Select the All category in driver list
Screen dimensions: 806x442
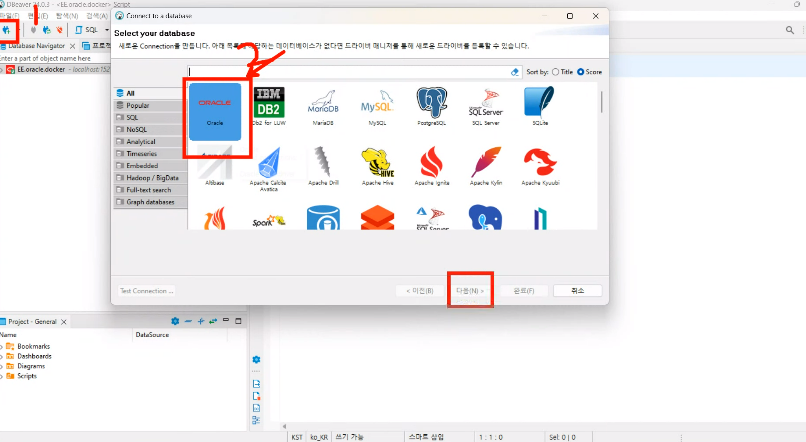(x=150, y=93)
